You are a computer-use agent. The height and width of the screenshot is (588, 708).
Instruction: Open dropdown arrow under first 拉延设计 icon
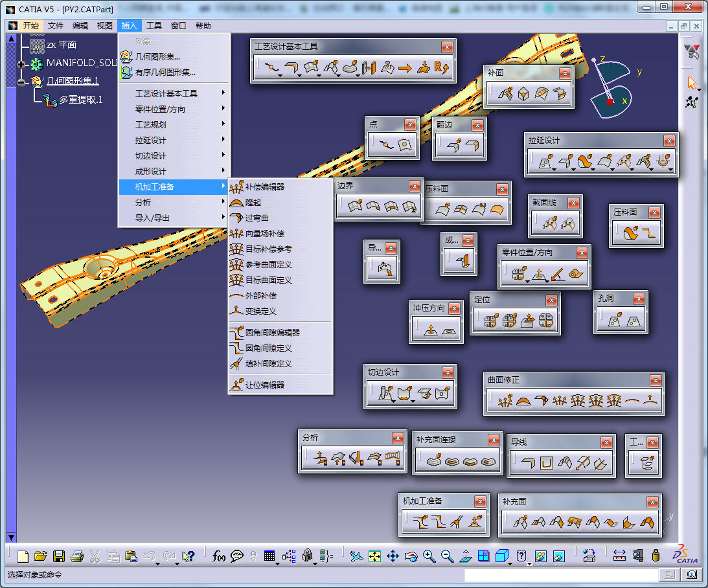[x=554, y=170]
